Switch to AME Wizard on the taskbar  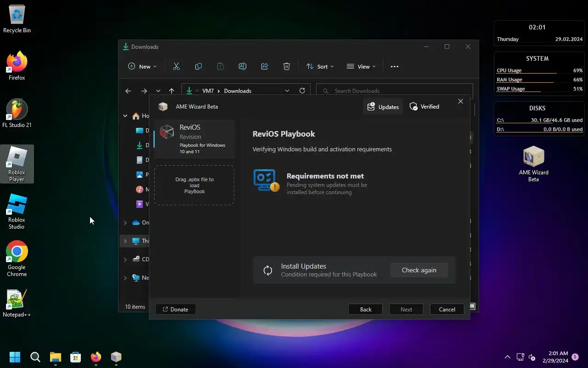tap(116, 357)
